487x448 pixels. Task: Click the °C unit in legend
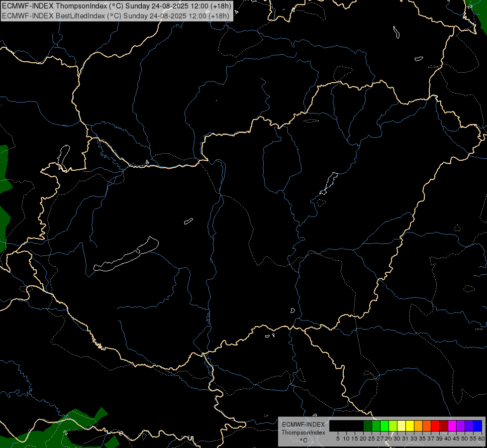pos(304,440)
